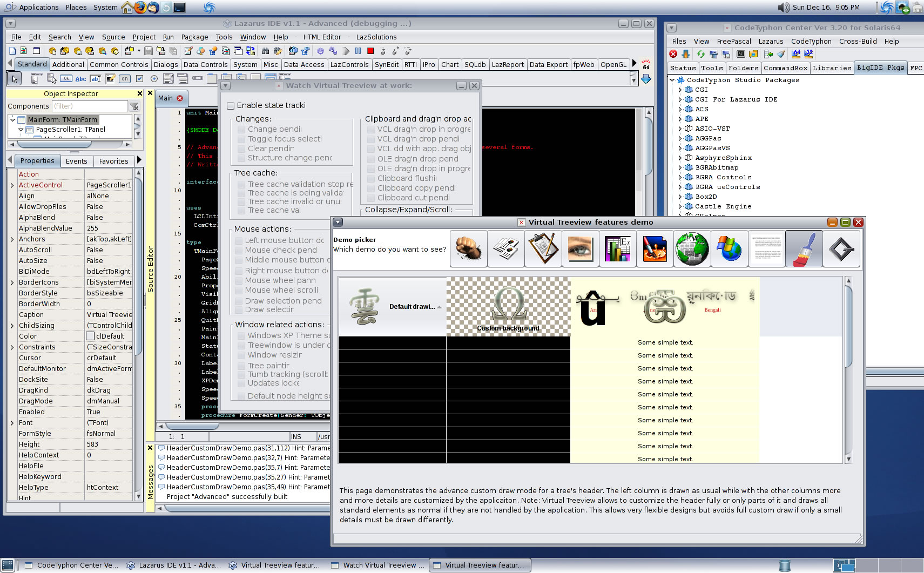Click the Components filter input field
Screen dimensions: 924x573
click(90, 106)
